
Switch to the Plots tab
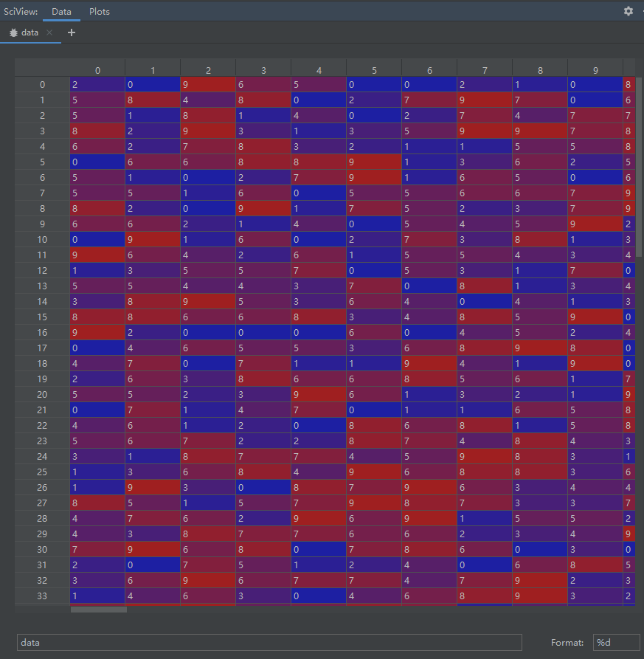point(99,11)
